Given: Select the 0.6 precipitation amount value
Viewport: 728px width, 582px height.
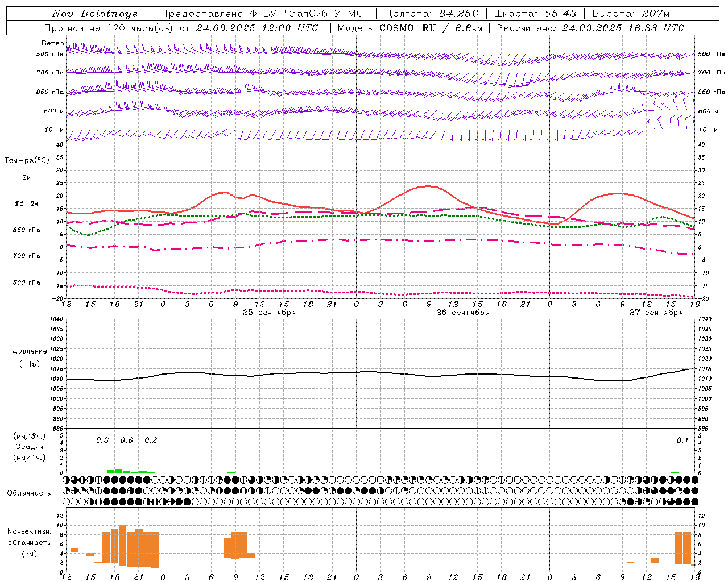Looking at the screenshot, I should tap(126, 440).
